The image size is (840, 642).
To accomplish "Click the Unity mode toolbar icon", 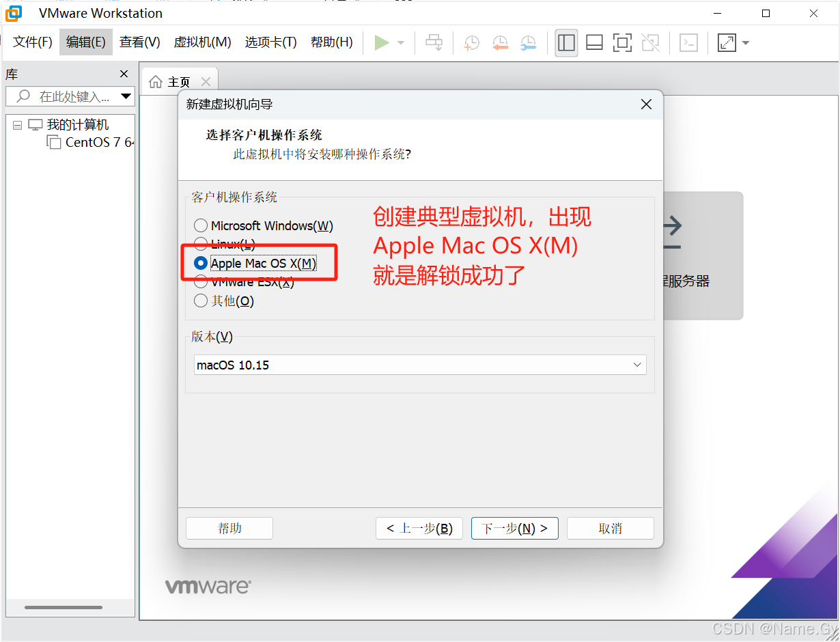I will (650, 43).
